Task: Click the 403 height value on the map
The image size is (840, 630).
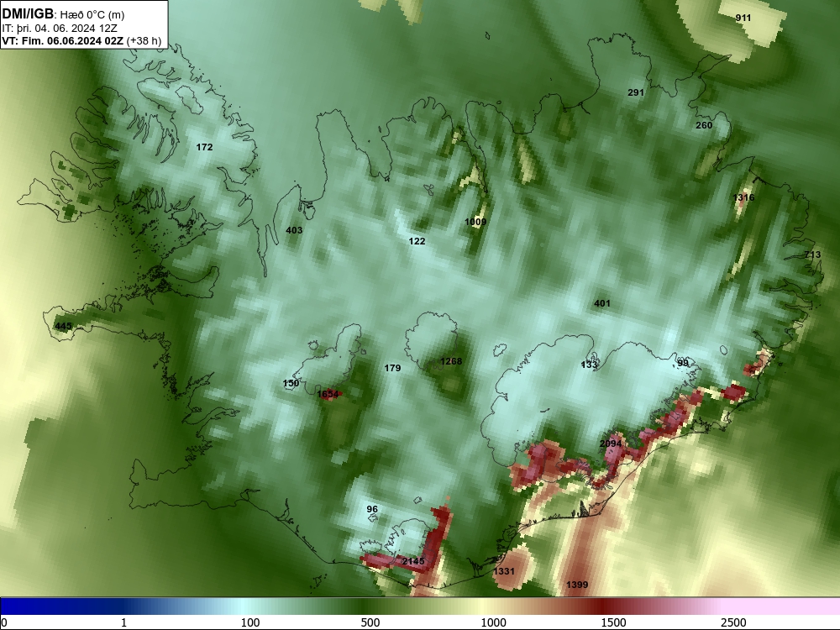Action: (294, 230)
